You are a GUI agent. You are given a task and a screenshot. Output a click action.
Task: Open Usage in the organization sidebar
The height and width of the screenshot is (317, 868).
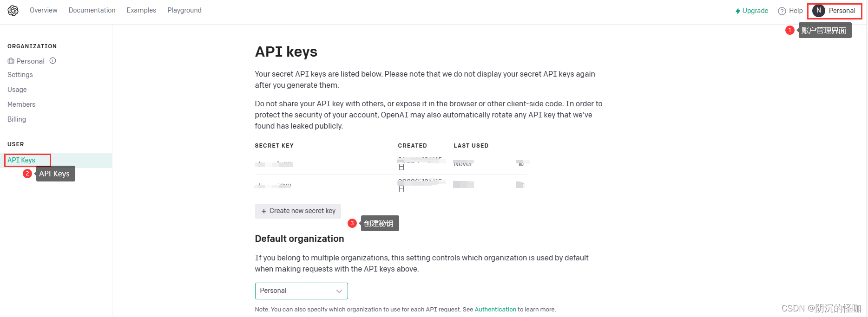(x=17, y=90)
